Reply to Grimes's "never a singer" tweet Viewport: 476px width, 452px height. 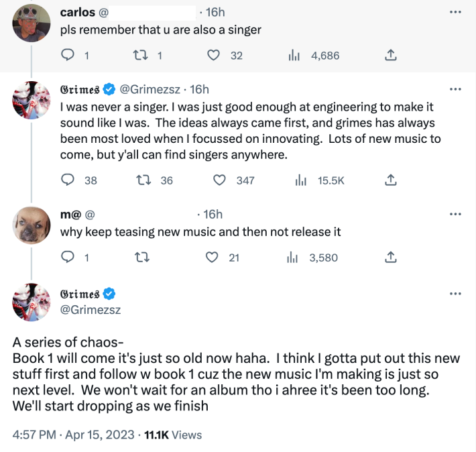68,180
